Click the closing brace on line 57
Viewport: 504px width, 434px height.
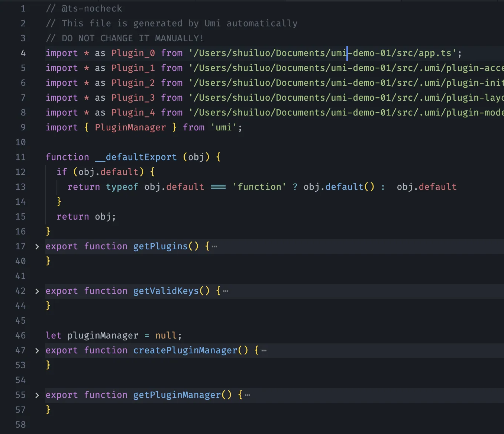point(48,410)
